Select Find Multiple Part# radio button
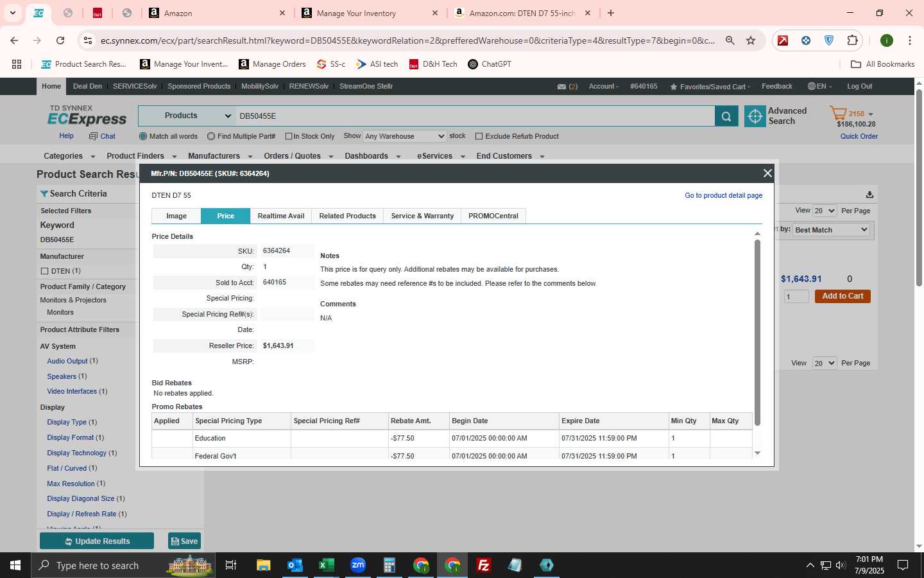This screenshot has height=578, width=924. [211, 136]
